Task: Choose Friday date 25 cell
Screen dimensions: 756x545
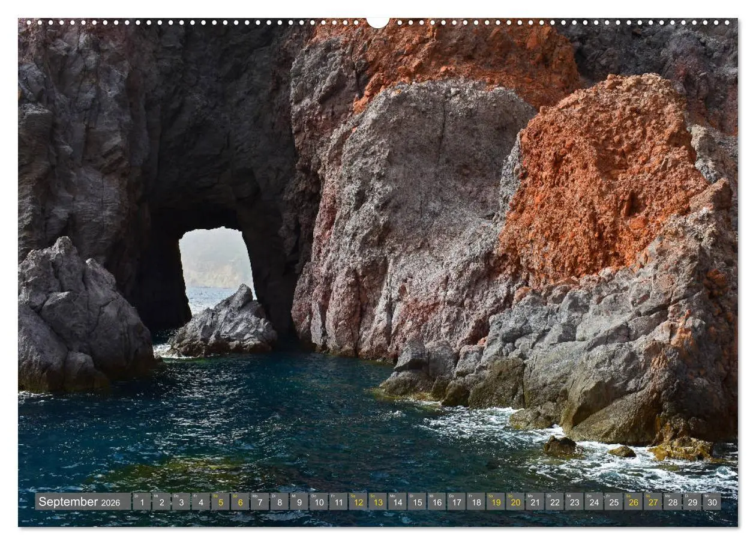Action: [x=613, y=502]
